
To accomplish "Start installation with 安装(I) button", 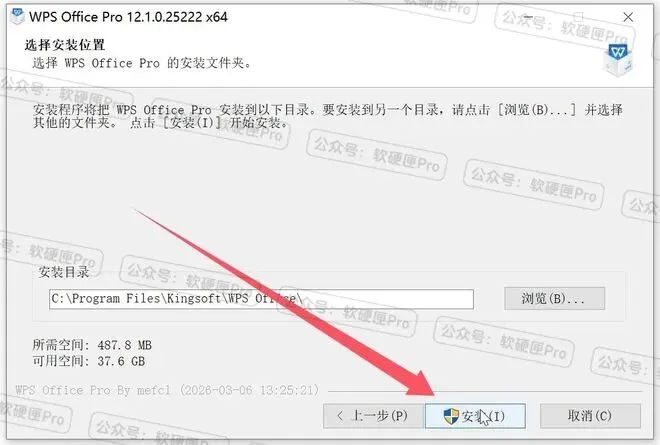I will tap(476, 416).
